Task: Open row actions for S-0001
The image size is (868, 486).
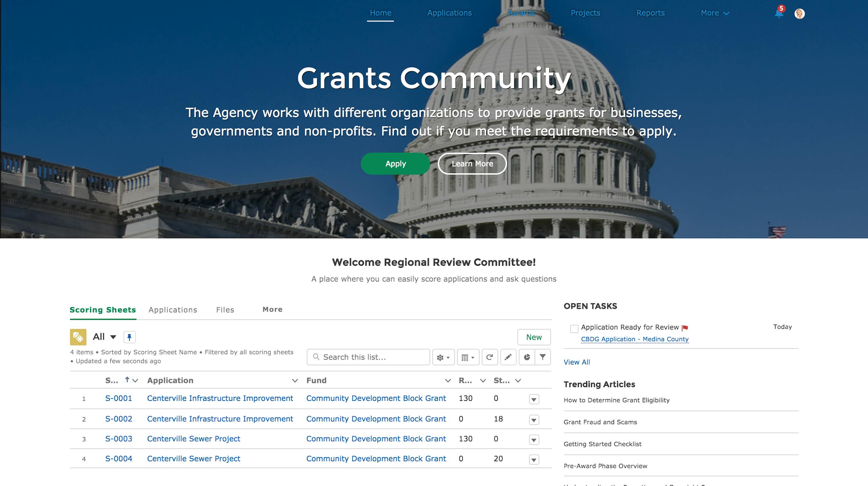Action: tap(534, 400)
